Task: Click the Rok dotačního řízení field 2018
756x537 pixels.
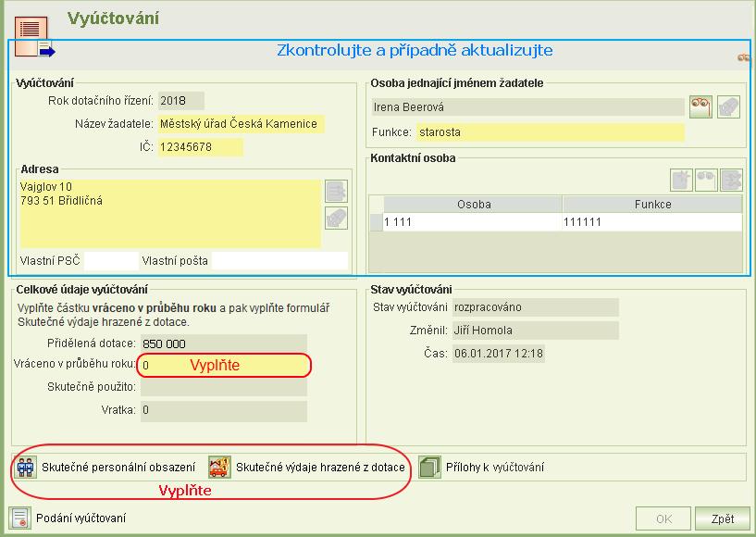Action: 181,101
